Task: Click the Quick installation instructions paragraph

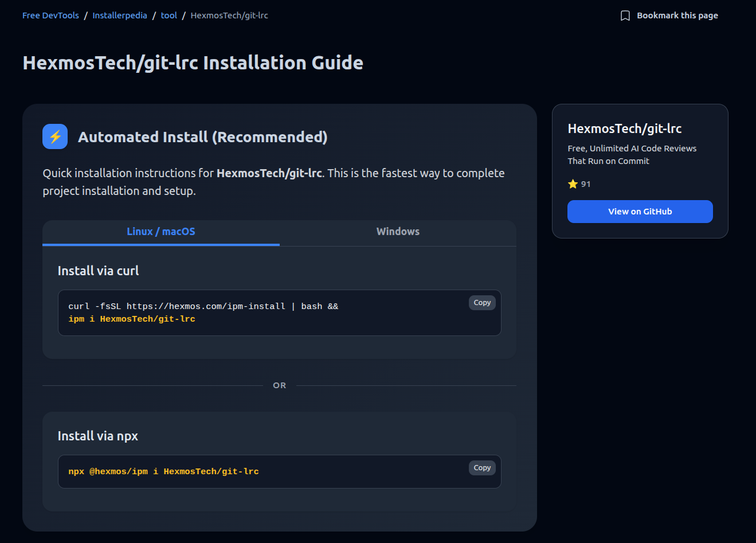Action: coord(274,182)
